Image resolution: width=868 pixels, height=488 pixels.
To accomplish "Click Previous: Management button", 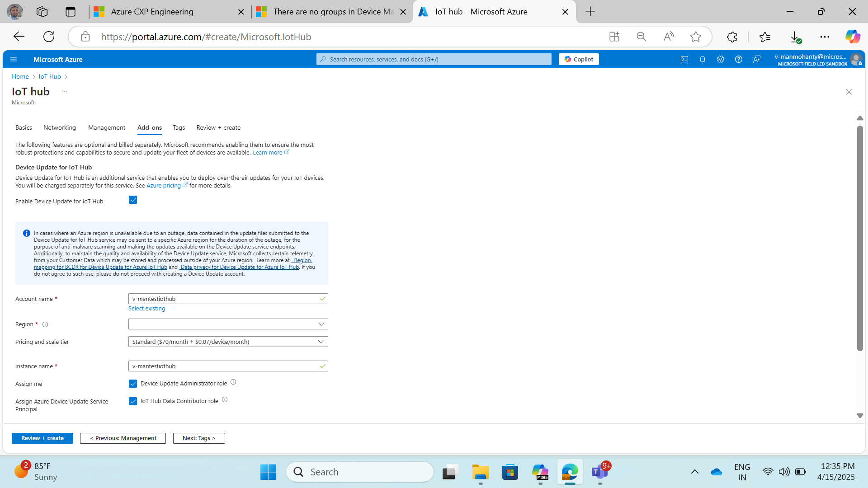I will pyautogui.click(x=123, y=438).
